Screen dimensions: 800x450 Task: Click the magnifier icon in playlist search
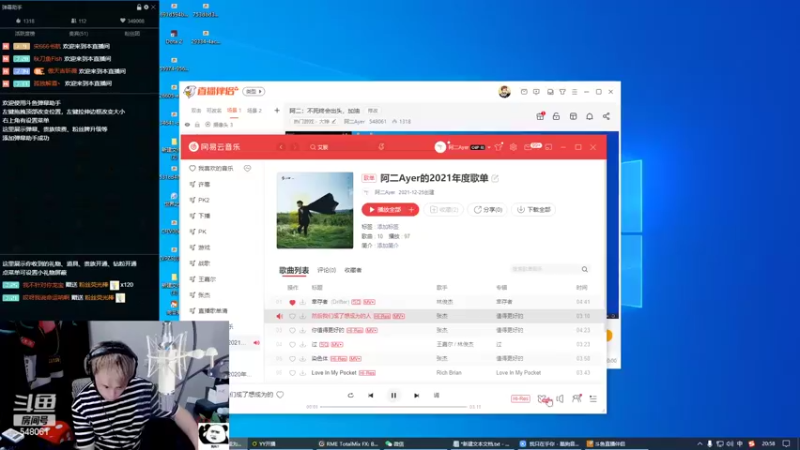(x=585, y=269)
